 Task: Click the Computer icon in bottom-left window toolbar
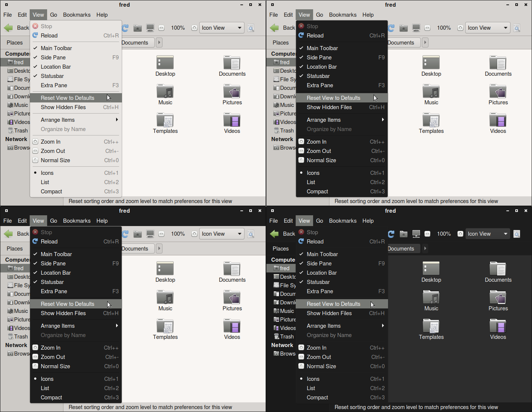150,234
